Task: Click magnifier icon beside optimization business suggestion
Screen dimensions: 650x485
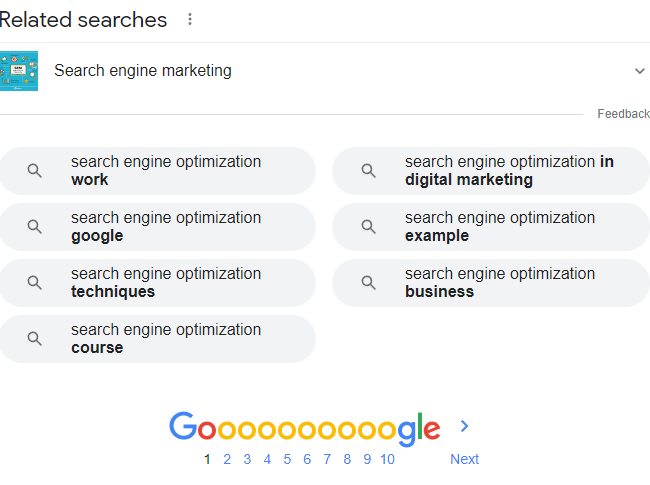Action: (x=369, y=282)
